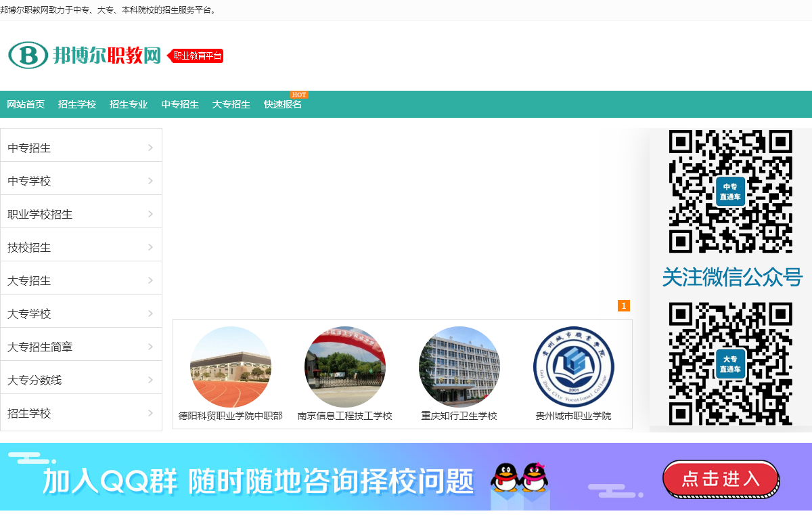
Task: Open 职业学校招生 in the sidebar
Action: click(x=40, y=214)
